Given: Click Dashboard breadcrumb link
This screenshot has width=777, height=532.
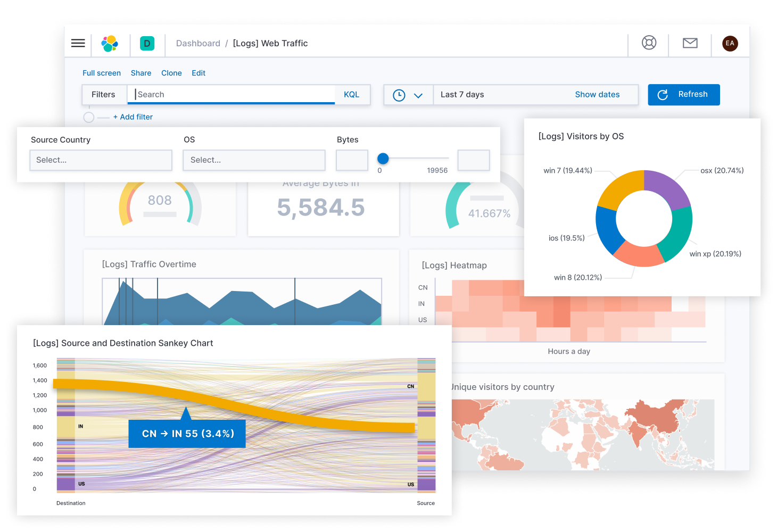Looking at the screenshot, I should point(198,44).
